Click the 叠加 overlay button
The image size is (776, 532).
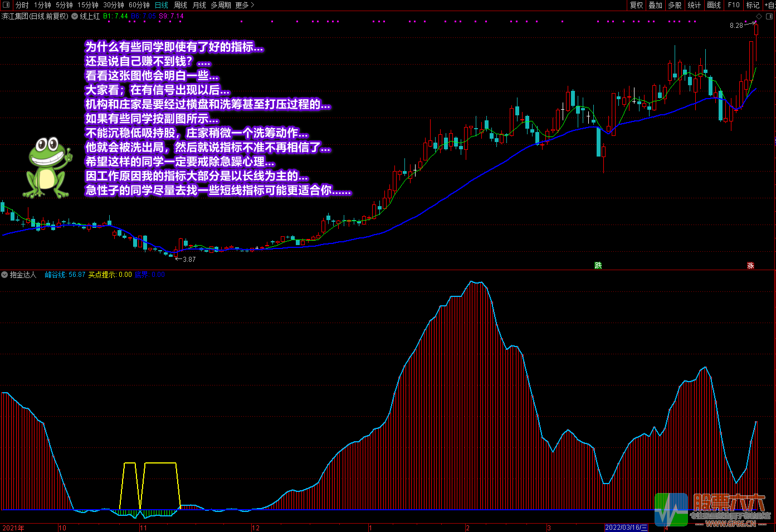pyautogui.click(x=656, y=5)
